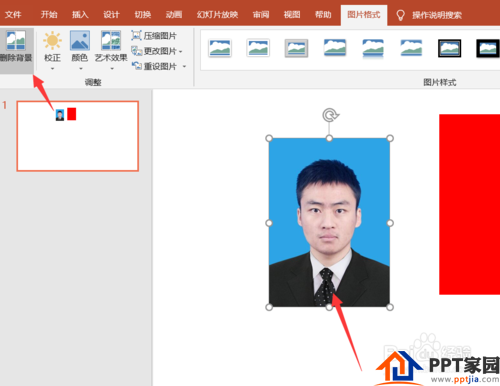Click the bottom-right resize handle of the photo

click(x=390, y=307)
